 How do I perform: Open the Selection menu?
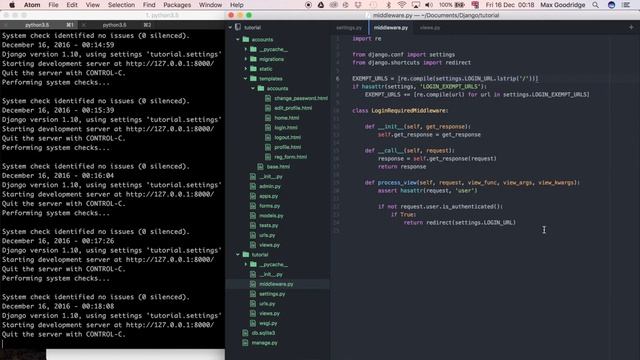click(x=121, y=5)
